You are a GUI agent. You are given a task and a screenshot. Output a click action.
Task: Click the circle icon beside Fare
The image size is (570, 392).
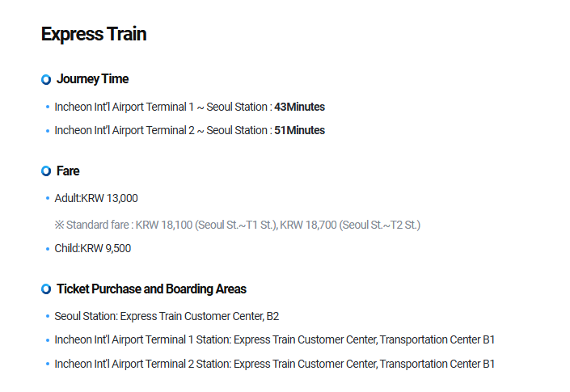pos(46,171)
